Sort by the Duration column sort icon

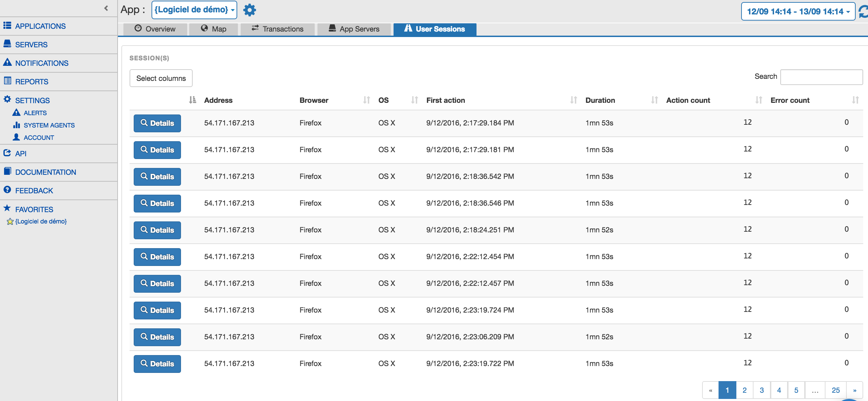point(654,100)
